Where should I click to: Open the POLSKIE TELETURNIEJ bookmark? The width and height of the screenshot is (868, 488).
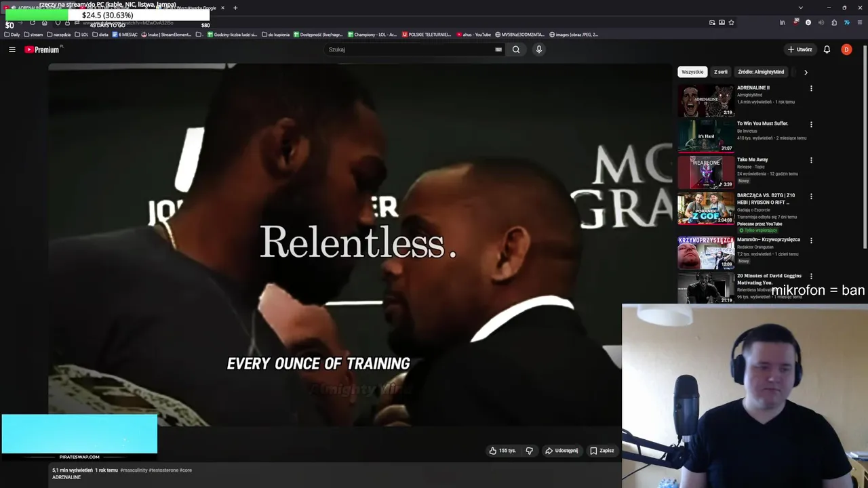[427, 35]
